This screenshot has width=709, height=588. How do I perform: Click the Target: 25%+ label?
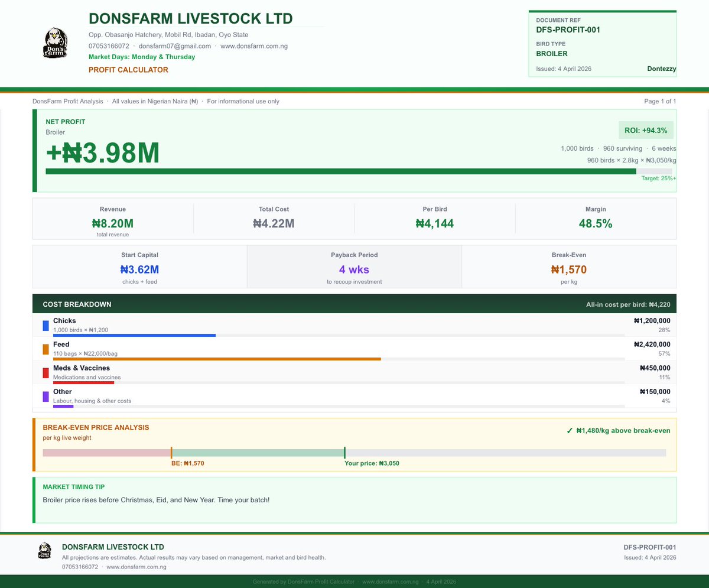pos(659,178)
